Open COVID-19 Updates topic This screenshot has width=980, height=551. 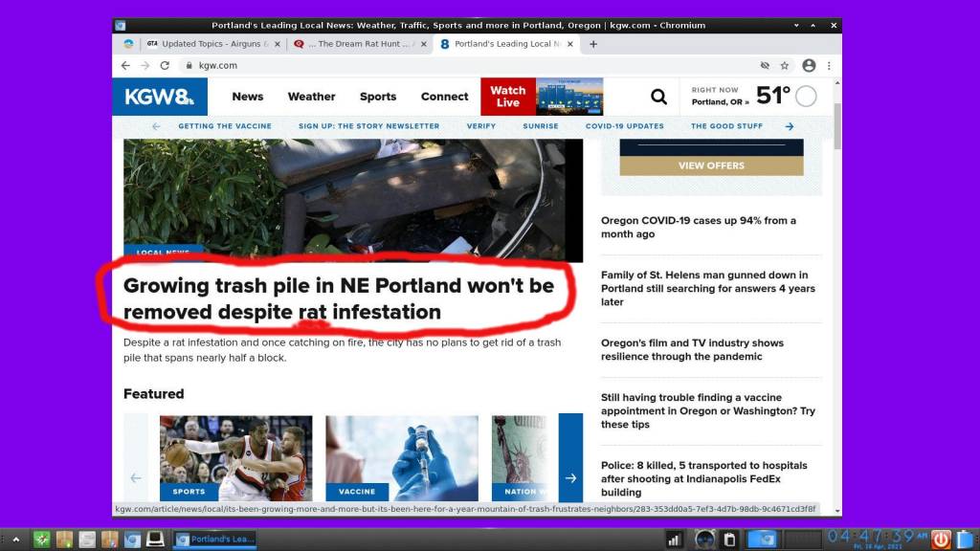tap(624, 126)
